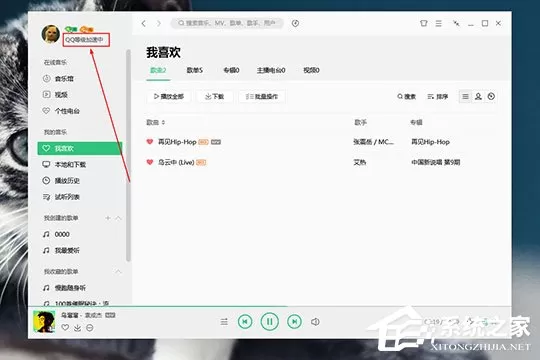Switch to the 歌单5 tab

point(195,70)
